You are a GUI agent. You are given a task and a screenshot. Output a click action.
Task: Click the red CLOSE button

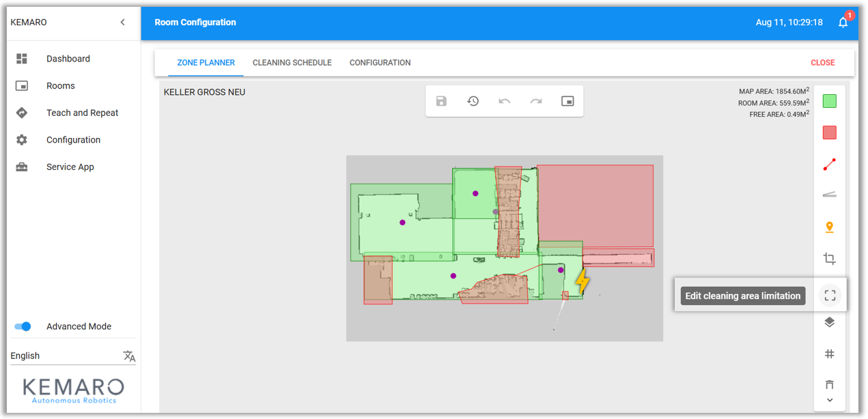[822, 63]
